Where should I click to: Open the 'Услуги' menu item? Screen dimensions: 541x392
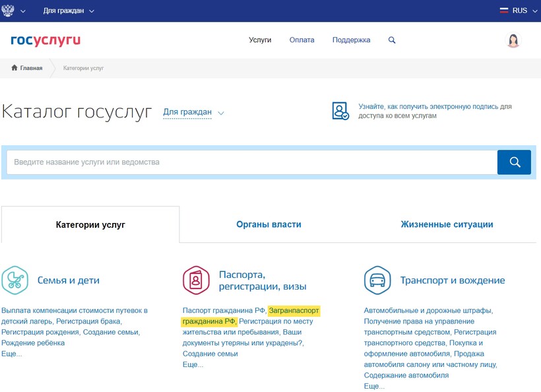(260, 40)
